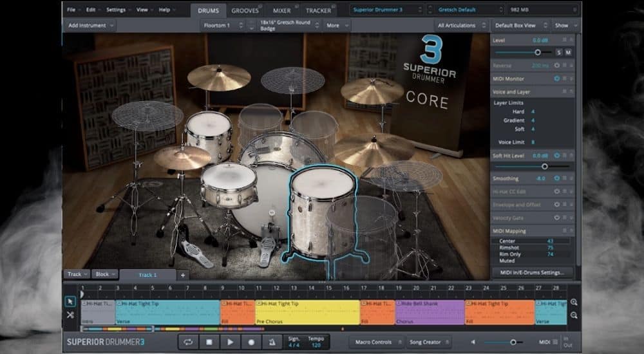The height and width of the screenshot is (354, 644).
Task: Select the yellow Pre Chorus block
Action: pos(307,313)
